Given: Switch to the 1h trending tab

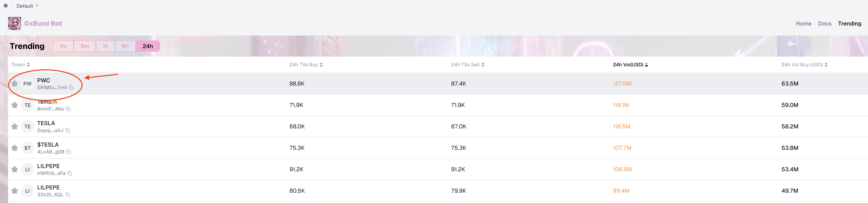Looking at the screenshot, I should [105, 46].
